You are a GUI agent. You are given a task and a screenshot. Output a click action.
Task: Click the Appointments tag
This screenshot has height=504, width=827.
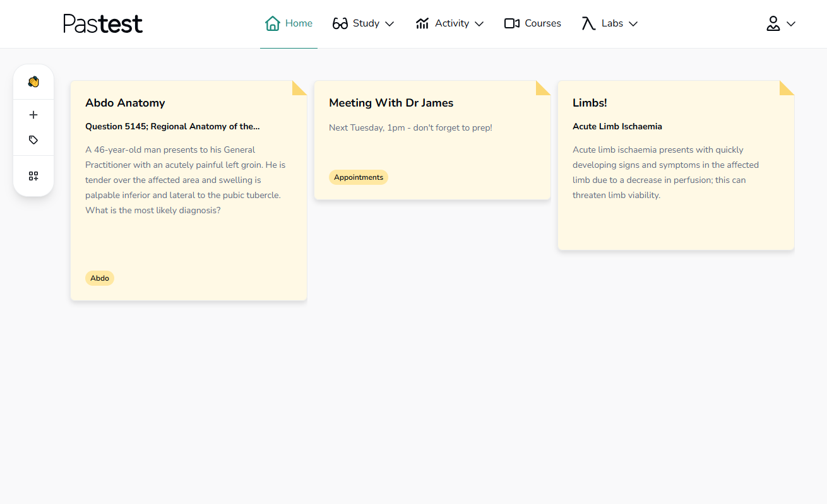359,177
